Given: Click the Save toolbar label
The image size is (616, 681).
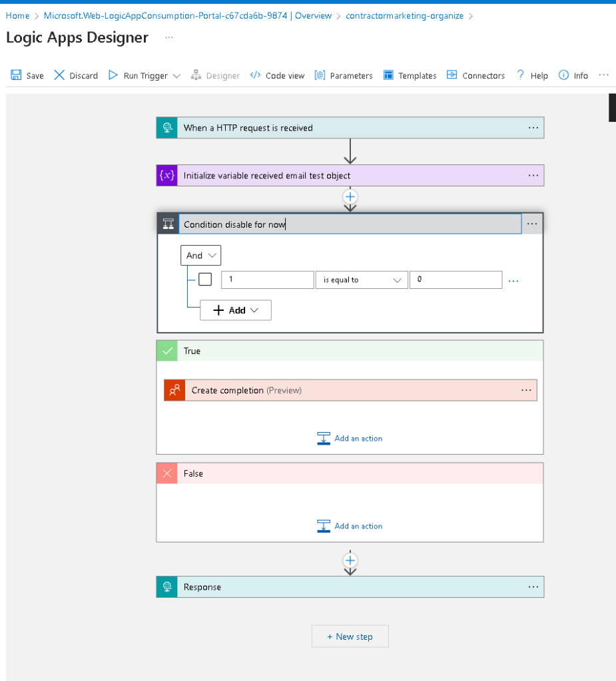Looking at the screenshot, I should click(35, 76).
